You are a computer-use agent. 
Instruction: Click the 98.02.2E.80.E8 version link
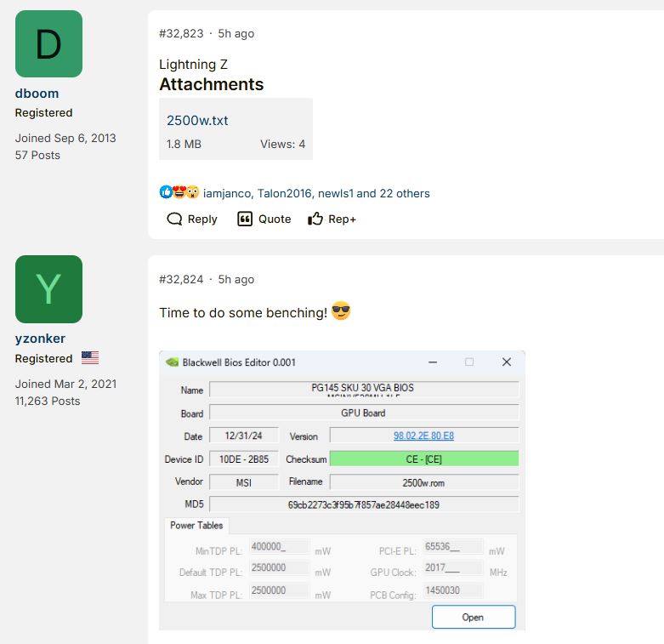pos(423,436)
